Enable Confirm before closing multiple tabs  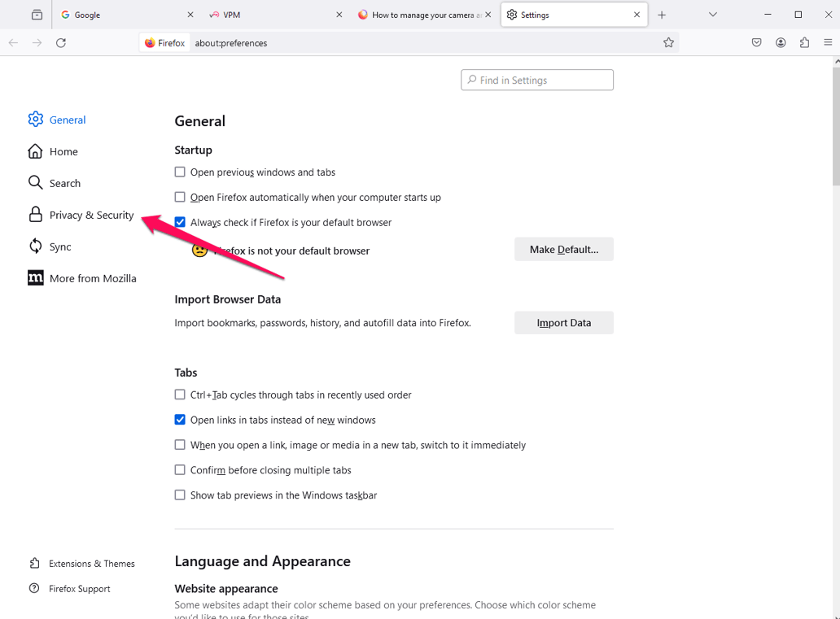pos(179,469)
